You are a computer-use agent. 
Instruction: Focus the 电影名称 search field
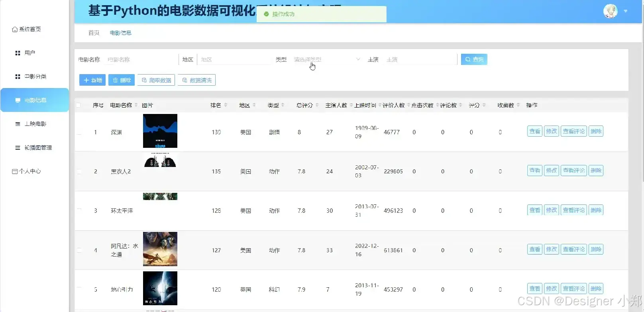[x=141, y=59]
